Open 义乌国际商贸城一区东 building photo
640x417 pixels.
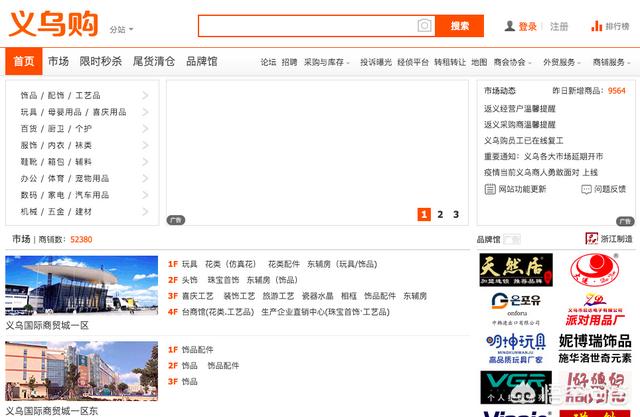[82, 371]
